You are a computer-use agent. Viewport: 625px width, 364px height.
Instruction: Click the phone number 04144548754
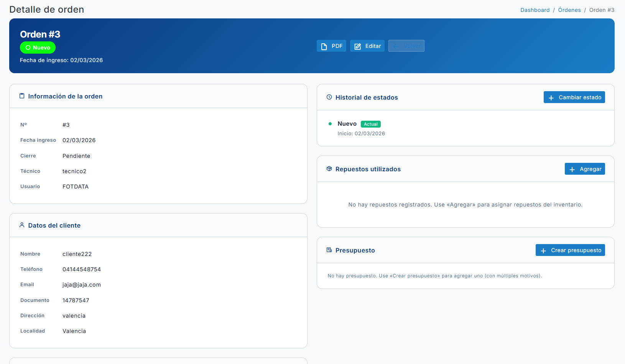pyautogui.click(x=82, y=269)
